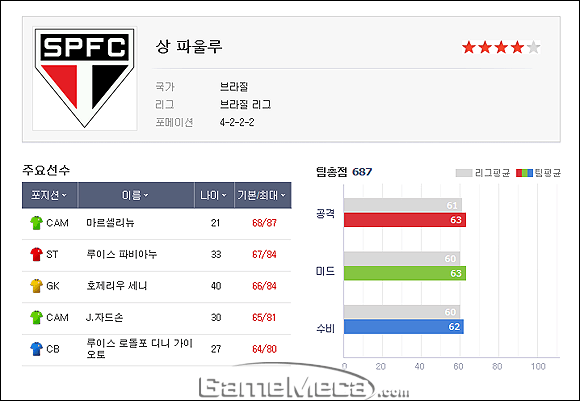
Task: Click the blue CB jersey icon
Action: pyautogui.click(x=36, y=349)
